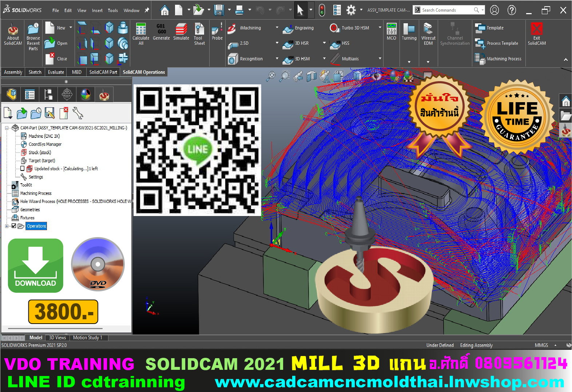Expand the Turbo 3D HSM dropdown
Viewport: 572px width, 392px height.
pos(380,28)
